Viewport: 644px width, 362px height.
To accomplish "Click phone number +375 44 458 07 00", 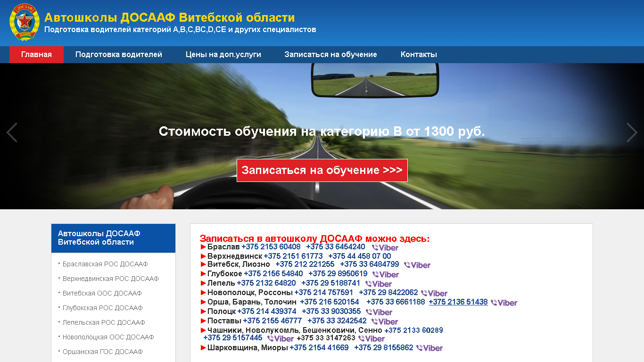I will click(360, 256).
